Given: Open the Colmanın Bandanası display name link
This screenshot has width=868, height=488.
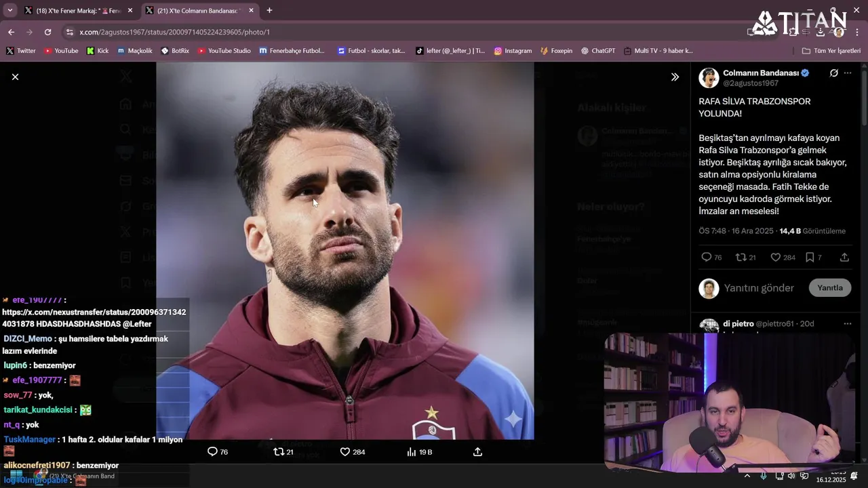Looking at the screenshot, I should coord(761,73).
